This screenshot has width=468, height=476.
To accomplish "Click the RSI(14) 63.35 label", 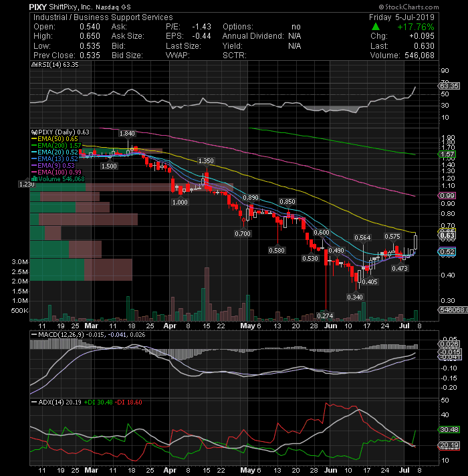I will pyautogui.click(x=55, y=65).
